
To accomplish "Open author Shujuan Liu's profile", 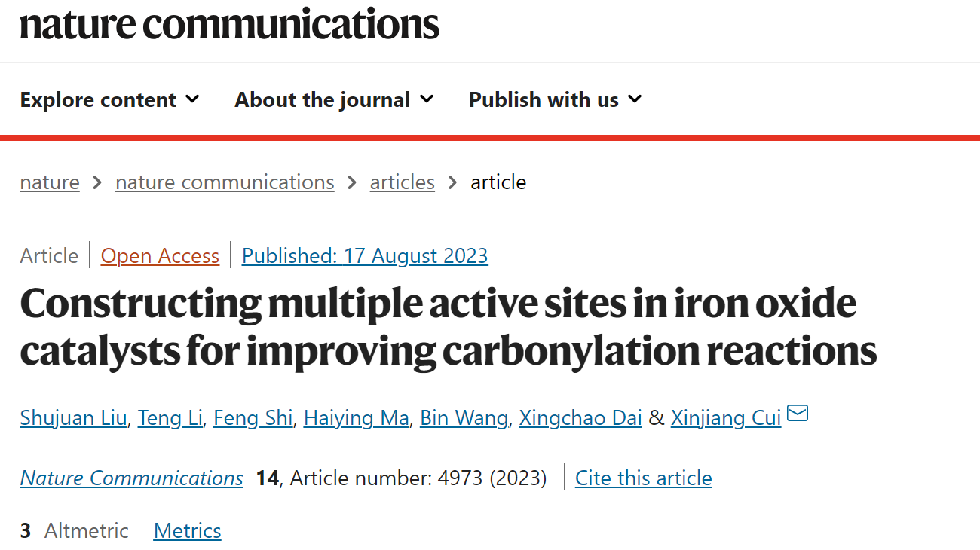I will [73, 418].
